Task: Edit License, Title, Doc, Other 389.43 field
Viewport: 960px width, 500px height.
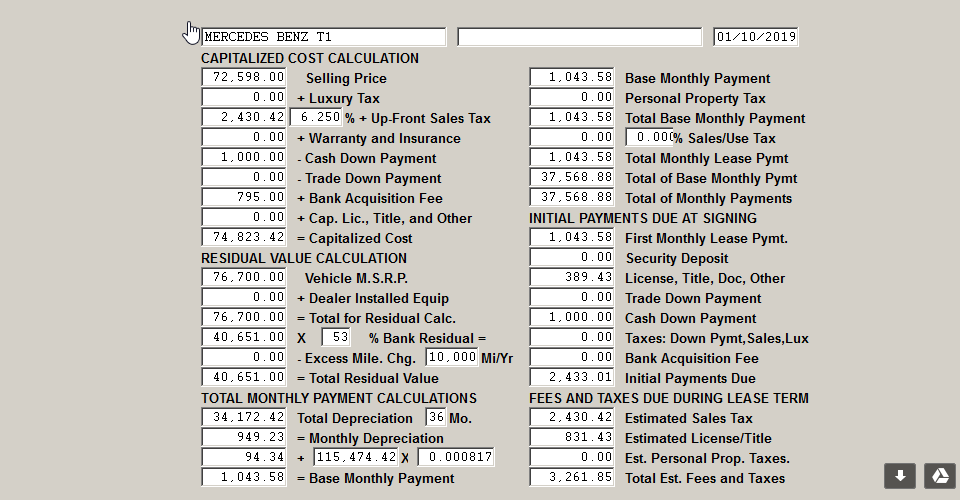Action: pyautogui.click(x=572, y=277)
